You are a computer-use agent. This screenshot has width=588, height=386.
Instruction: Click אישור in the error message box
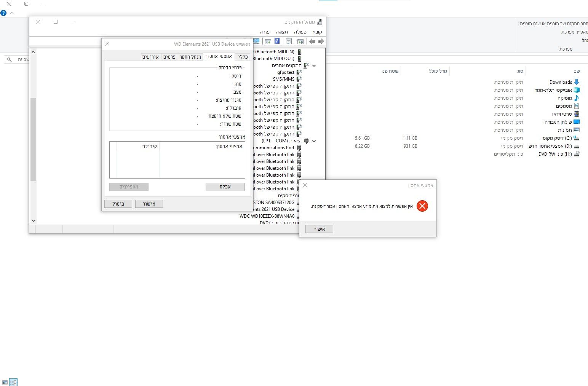pyautogui.click(x=319, y=229)
